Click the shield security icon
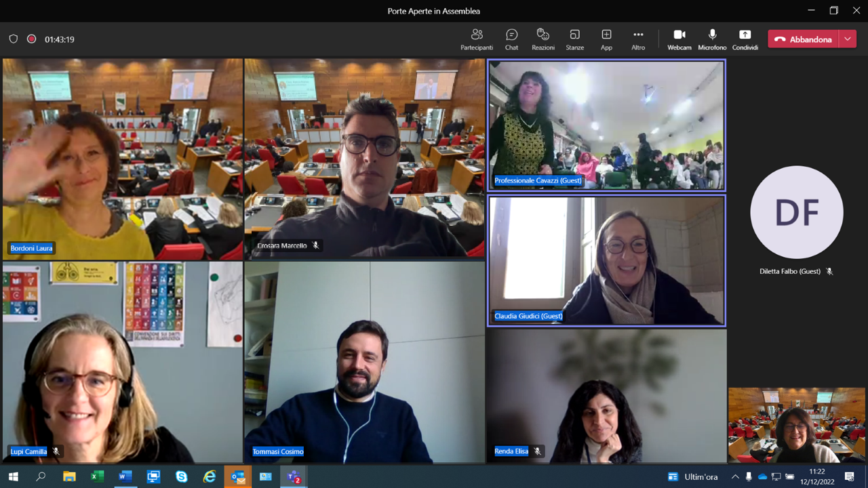 [14, 39]
